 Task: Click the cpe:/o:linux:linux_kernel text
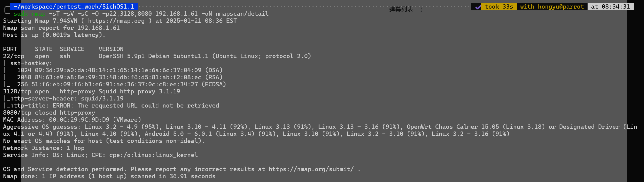pos(153,155)
